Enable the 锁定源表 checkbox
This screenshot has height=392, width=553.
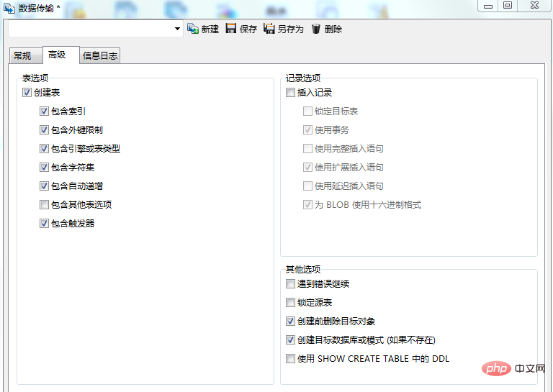coord(290,303)
